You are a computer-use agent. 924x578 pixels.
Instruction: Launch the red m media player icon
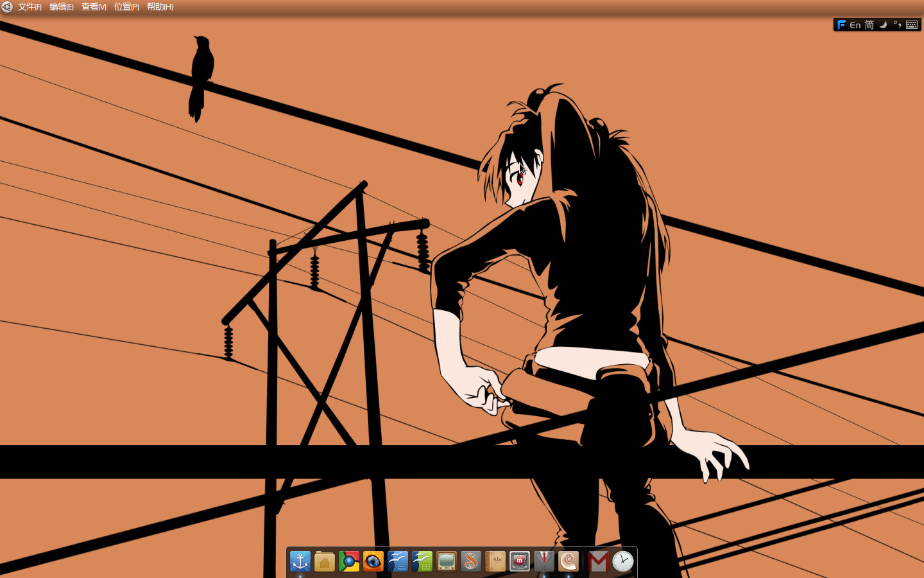520,561
